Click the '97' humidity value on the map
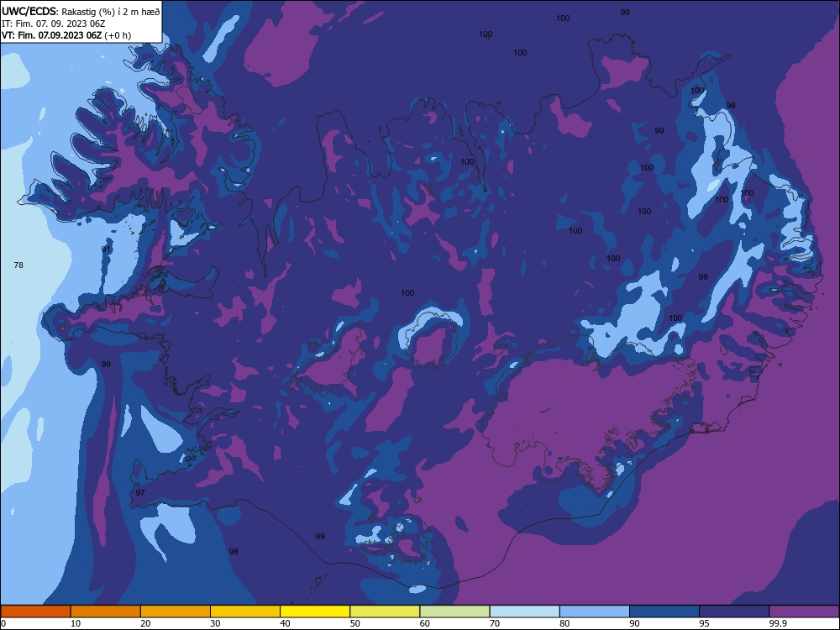Image resolution: width=840 pixels, height=630 pixels. [x=140, y=493]
